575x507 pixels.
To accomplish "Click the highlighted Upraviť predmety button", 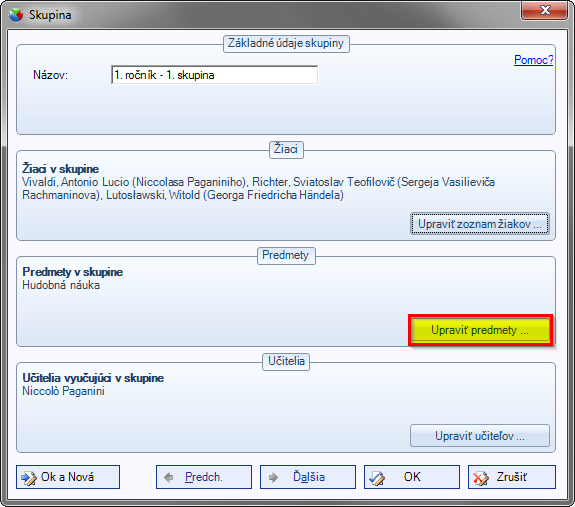I will click(480, 330).
